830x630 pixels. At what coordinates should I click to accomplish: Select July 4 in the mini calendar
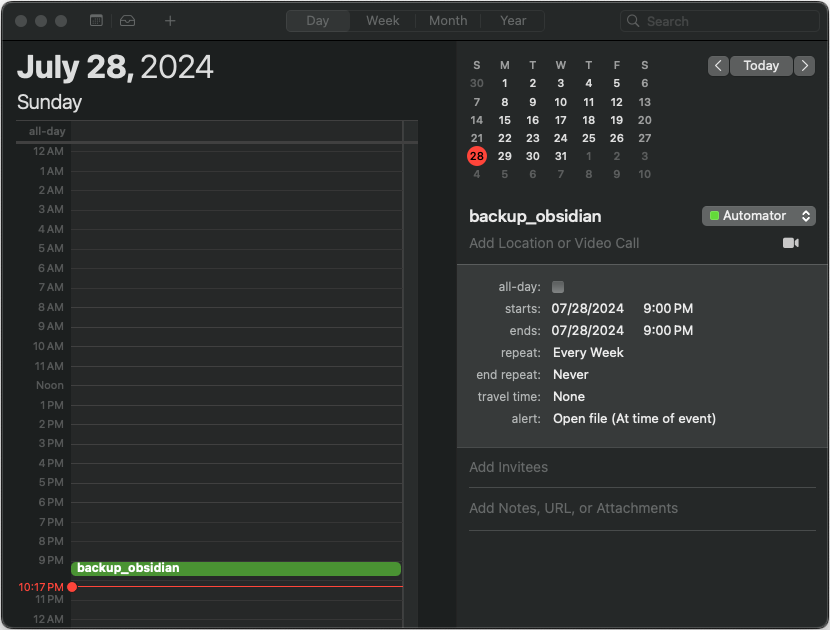coord(589,83)
